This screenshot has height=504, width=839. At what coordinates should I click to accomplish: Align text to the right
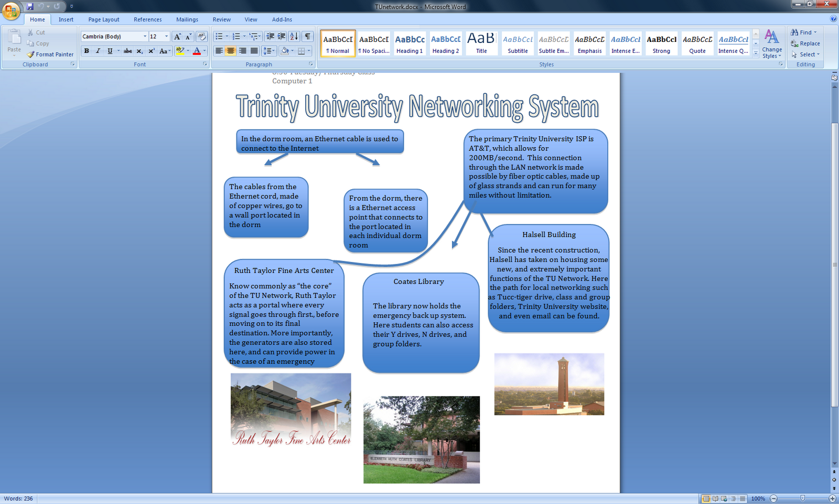[242, 51]
